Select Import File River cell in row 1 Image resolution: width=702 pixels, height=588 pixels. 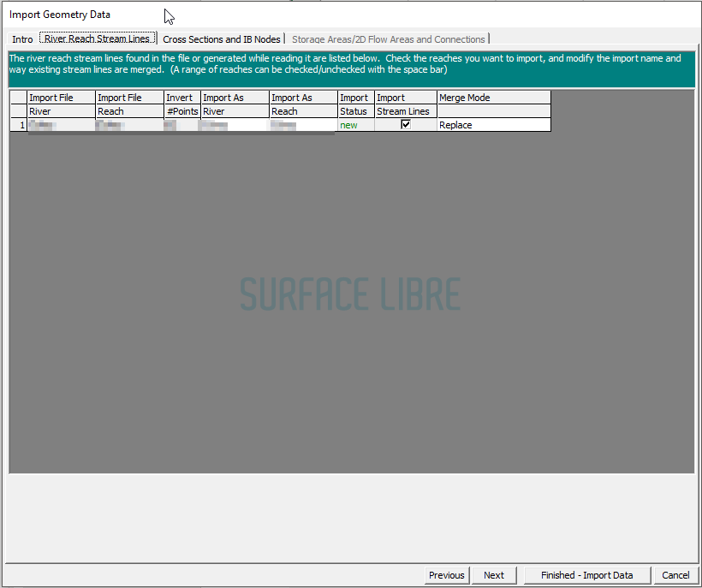pyautogui.click(x=61, y=125)
